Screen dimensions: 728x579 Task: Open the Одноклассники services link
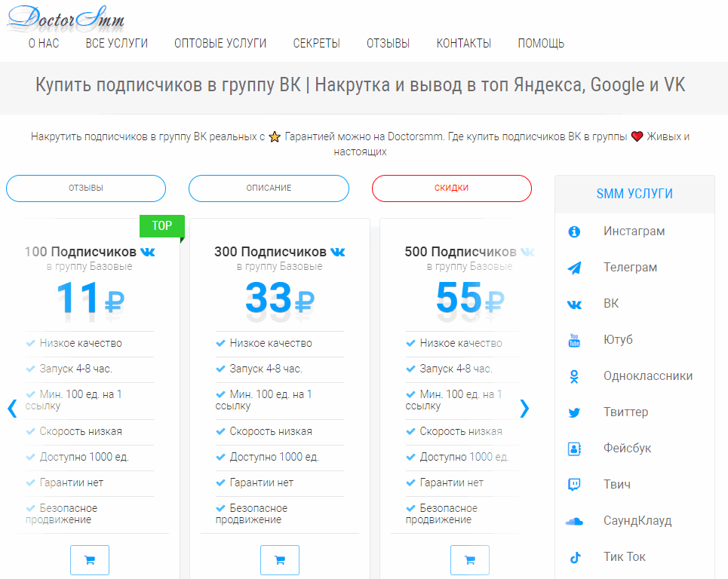point(648,375)
